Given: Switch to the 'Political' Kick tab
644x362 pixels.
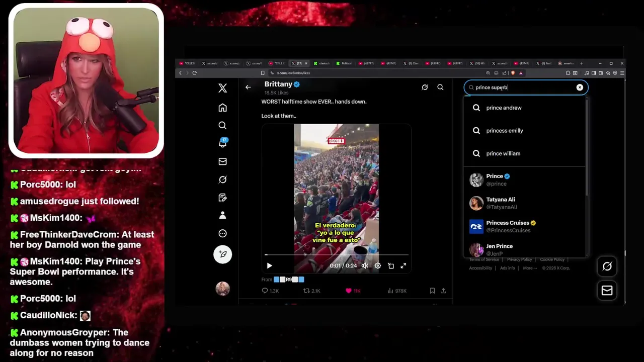Looking at the screenshot, I should (x=345, y=63).
